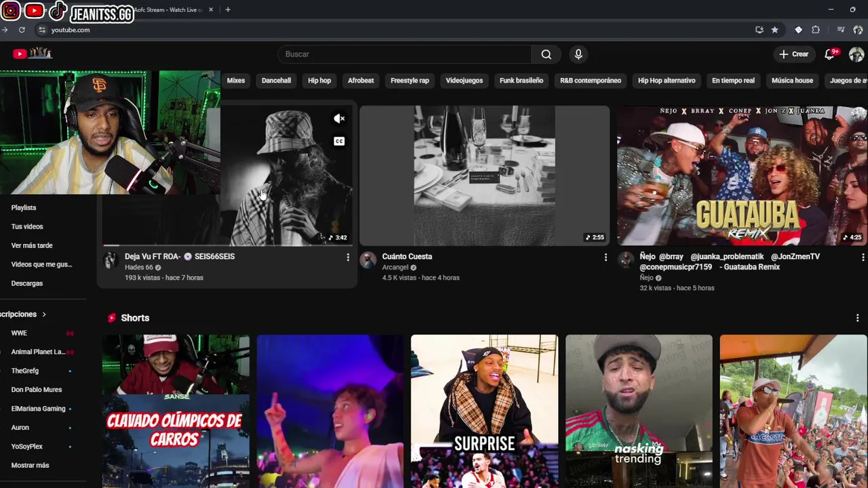Open the SURPRISE short thumbnail

pos(484,411)
